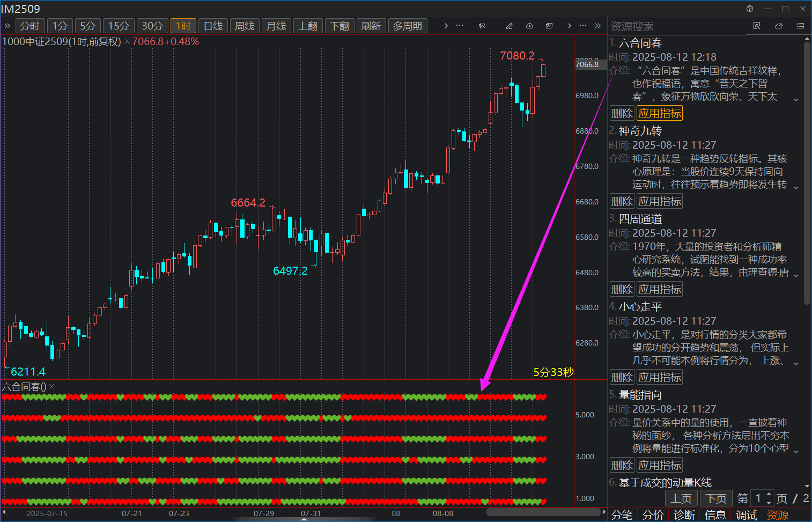Switch chart to 1时 hourly period
Viewport: 812px width, 522px height.
point(183,26)
